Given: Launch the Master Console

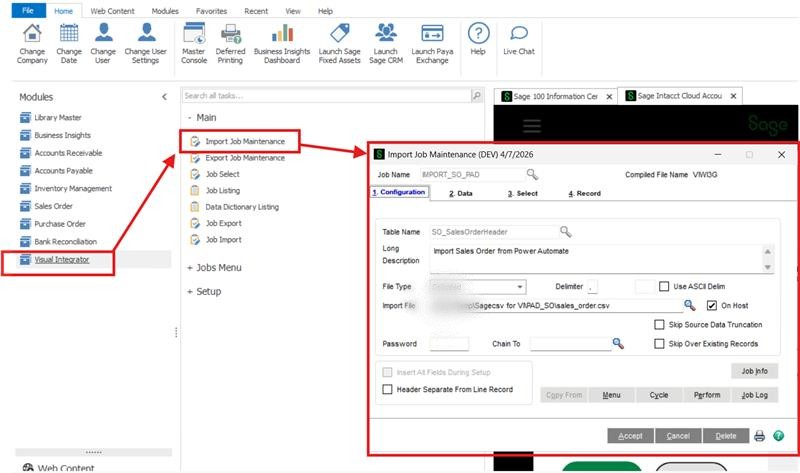Looking at the screenshot, I should coord(194,43).
